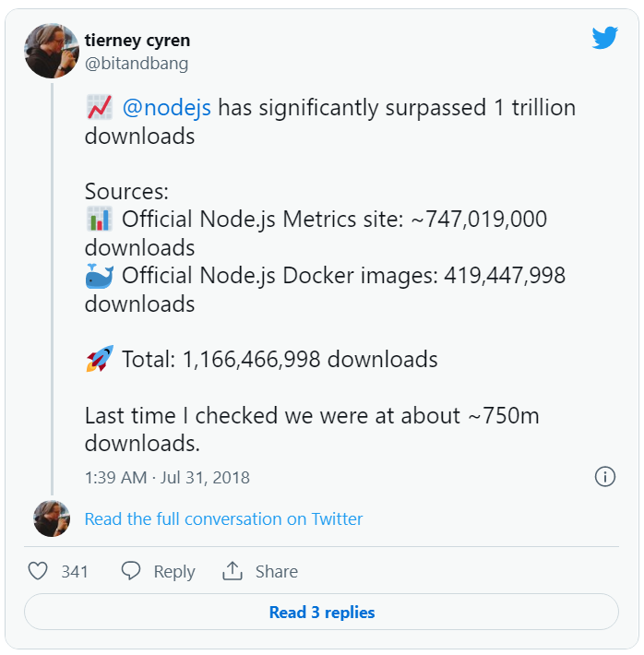Image resolution: width=644 pixels, height=655 pixels.
Task: Click the Twitter bird logo
Action: point(604,39)
